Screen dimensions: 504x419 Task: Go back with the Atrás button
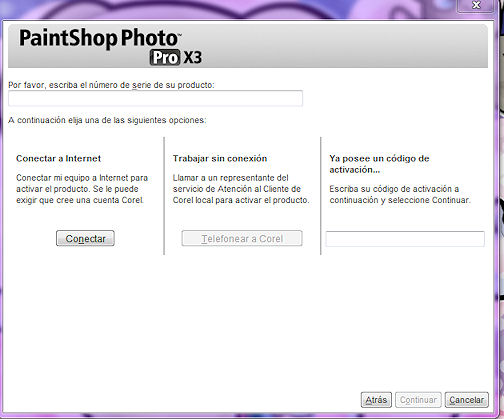(x=376, y=400)
